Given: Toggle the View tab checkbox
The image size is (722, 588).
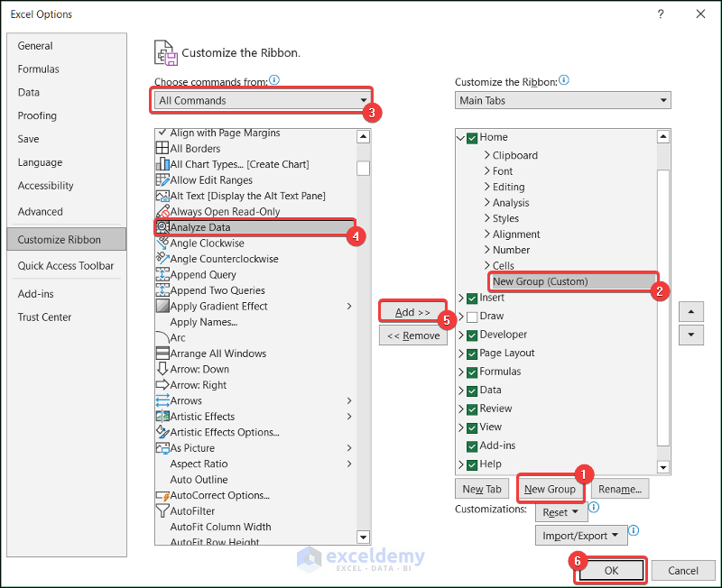Looking at the screenshot, I should [x=471, y=427].
